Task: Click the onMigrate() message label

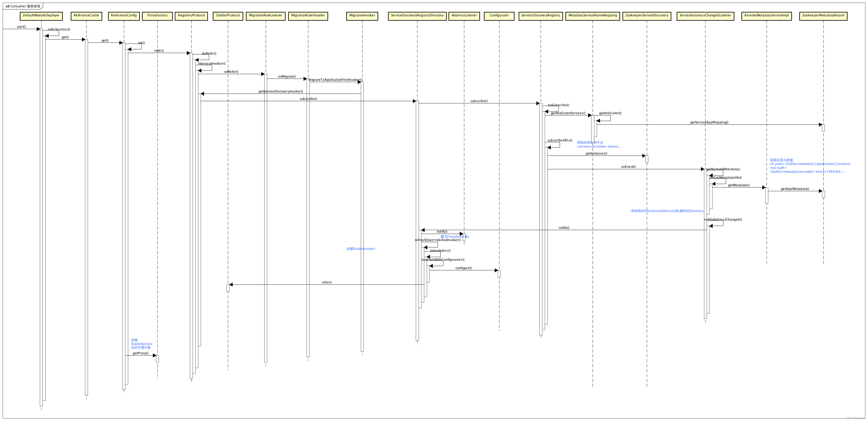Action: click(287, 76)
